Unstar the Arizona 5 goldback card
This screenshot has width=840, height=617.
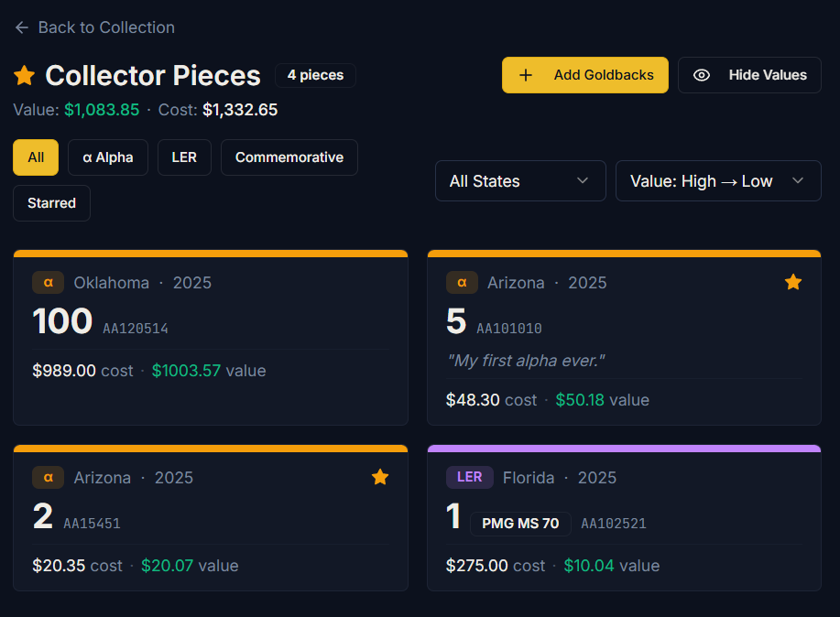pos(793,283)
